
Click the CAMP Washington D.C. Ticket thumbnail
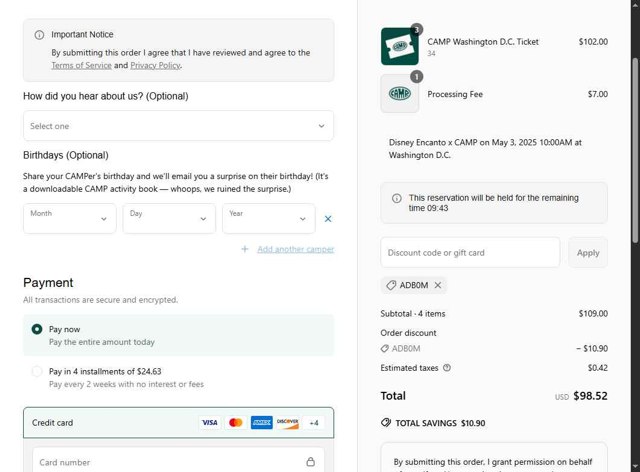[399, 46]
